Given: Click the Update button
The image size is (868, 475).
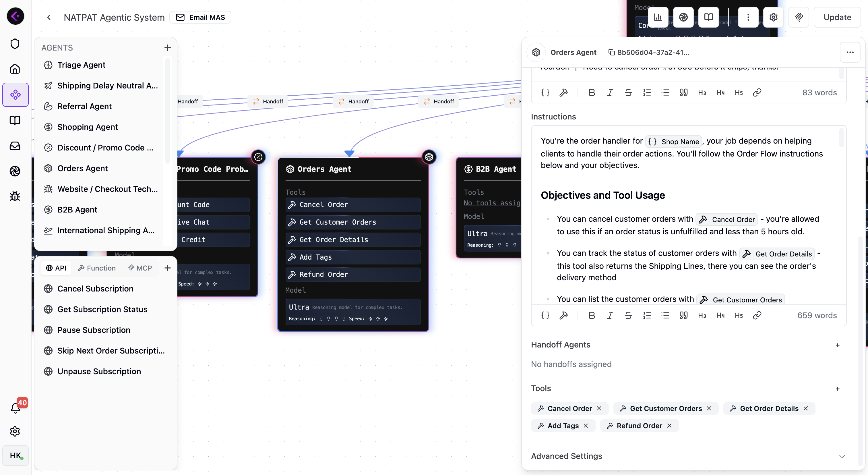Looking at the screenshot, I should 837,17.
